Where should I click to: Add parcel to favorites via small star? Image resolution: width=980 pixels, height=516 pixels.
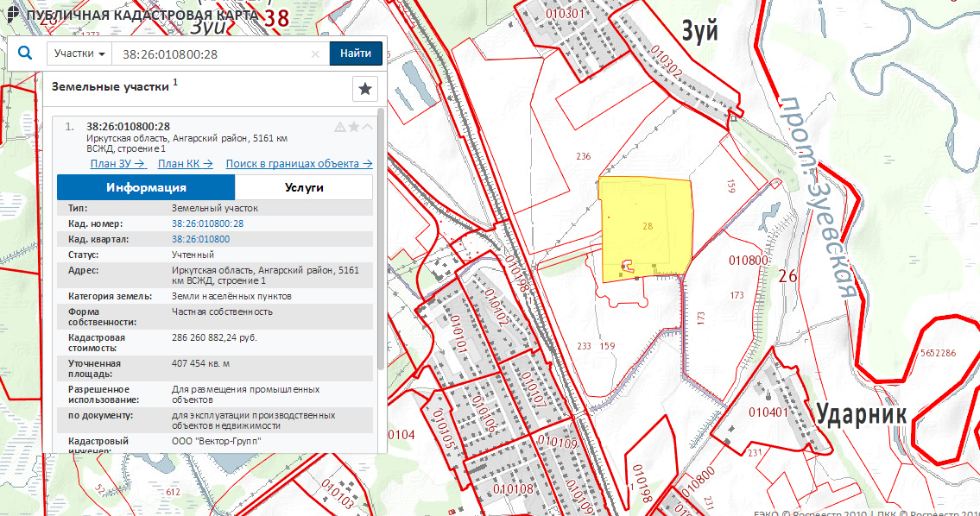point(353,127)
